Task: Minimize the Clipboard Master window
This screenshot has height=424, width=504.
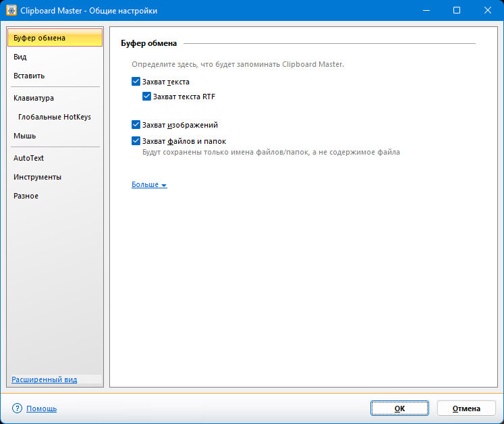Action: click(x=426, y=10)
